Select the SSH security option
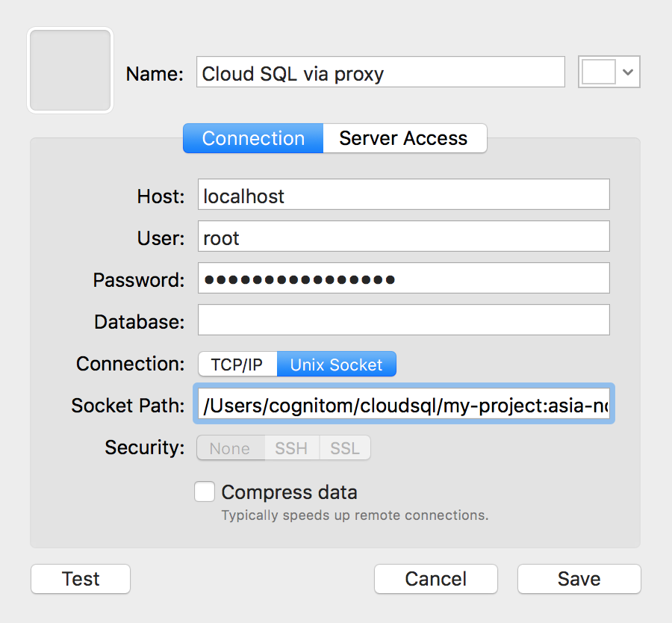Image resolution: width=672 pixels, height=623 pixels. tap(291, 447)
